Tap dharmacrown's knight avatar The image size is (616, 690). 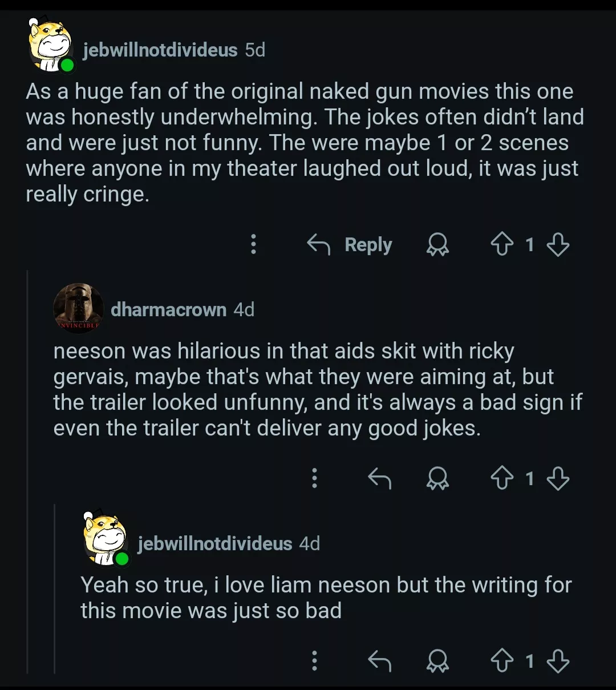78,308
